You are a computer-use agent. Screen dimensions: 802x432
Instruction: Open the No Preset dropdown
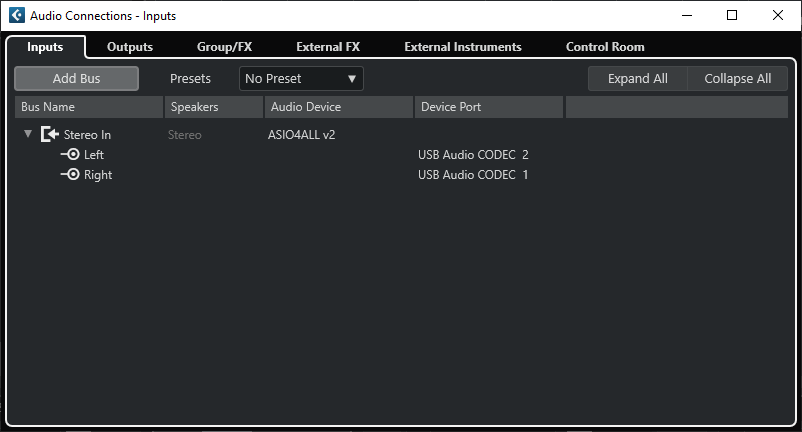pos(301,79)
